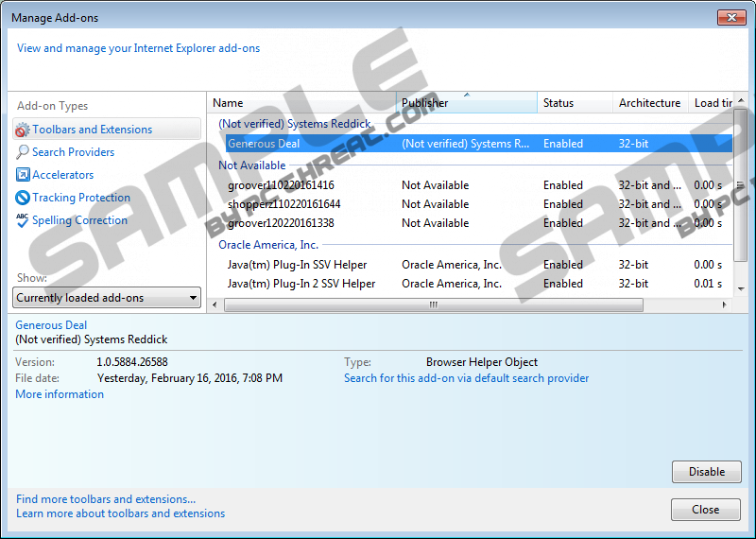This screenshot has height=539, width=756.
Task: Click the horizontal scrollbar right arrow
Action: [726, 305]
